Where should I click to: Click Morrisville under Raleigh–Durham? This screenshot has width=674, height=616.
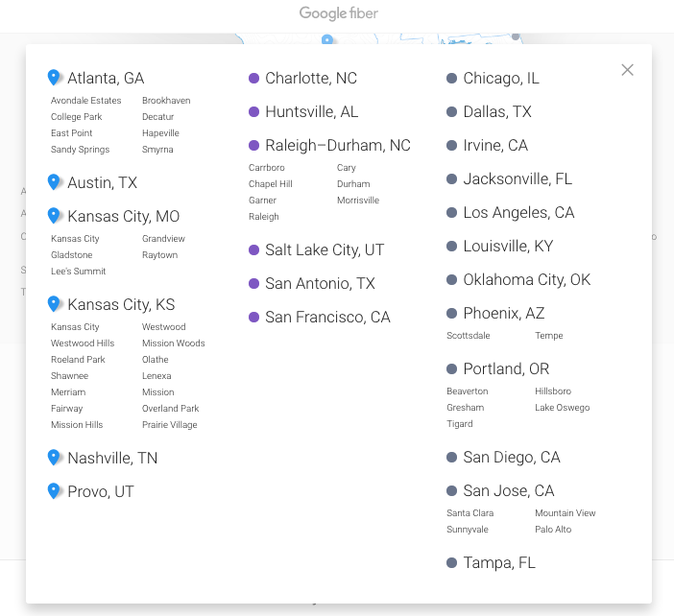(358, 201)
